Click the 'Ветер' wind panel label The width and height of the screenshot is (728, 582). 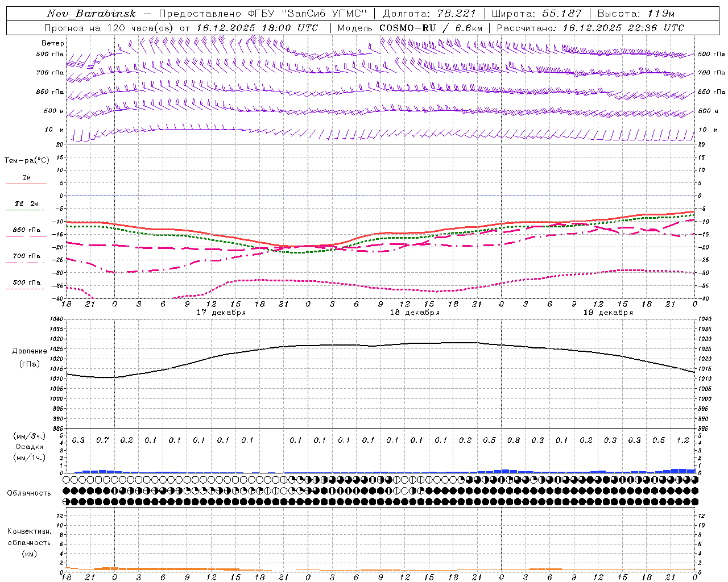tap(53, 43)
